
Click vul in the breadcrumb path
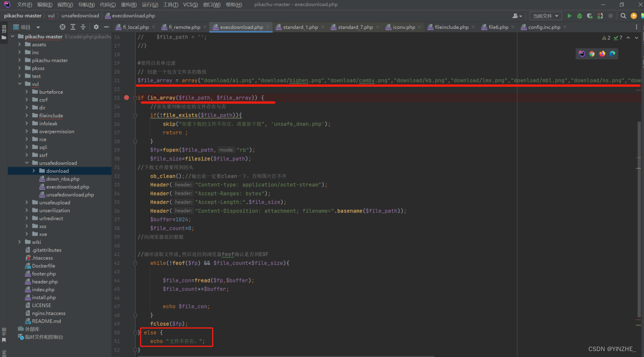51,16
